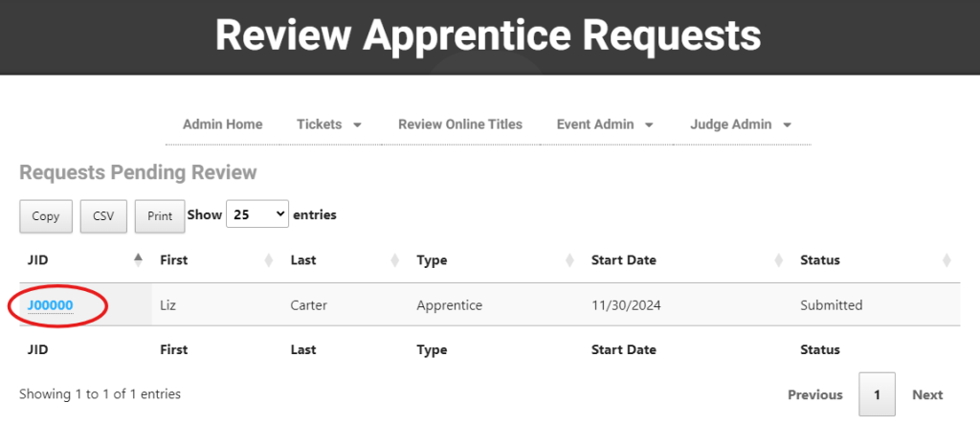Viewport: 980px width, 425px height.
Task: Sort table by JID column arrow
Action: [x=138, y=260]
